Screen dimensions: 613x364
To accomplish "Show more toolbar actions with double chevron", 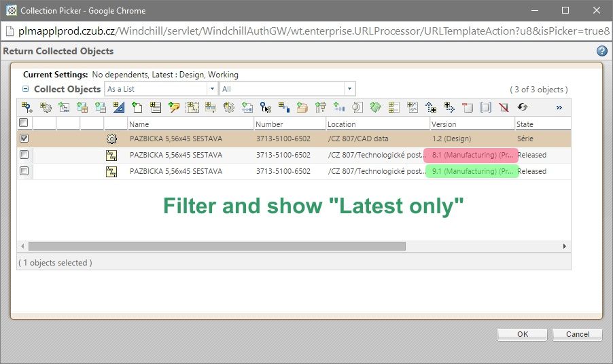I will [x=559, y=107].
